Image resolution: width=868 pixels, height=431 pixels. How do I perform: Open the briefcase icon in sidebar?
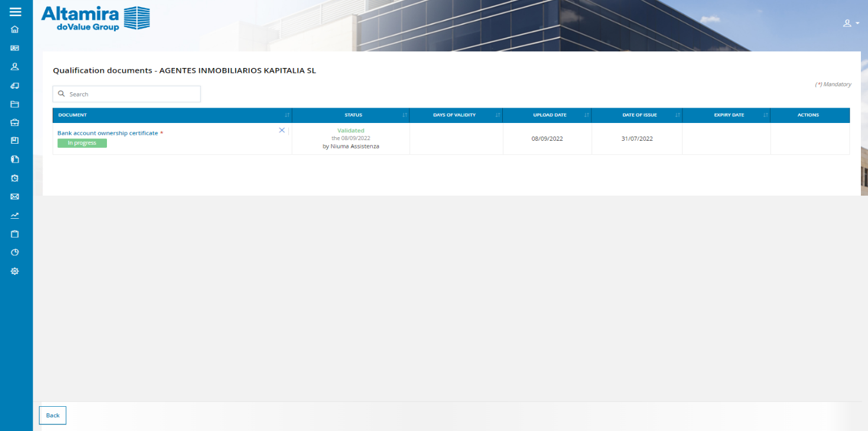pyautogui.click(x=15, y=122)
